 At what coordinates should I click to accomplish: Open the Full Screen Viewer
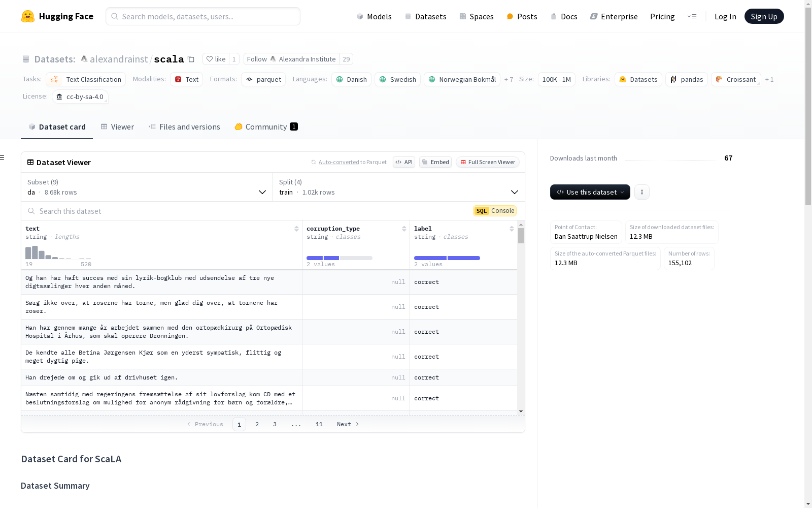click(x=488, y=162)
